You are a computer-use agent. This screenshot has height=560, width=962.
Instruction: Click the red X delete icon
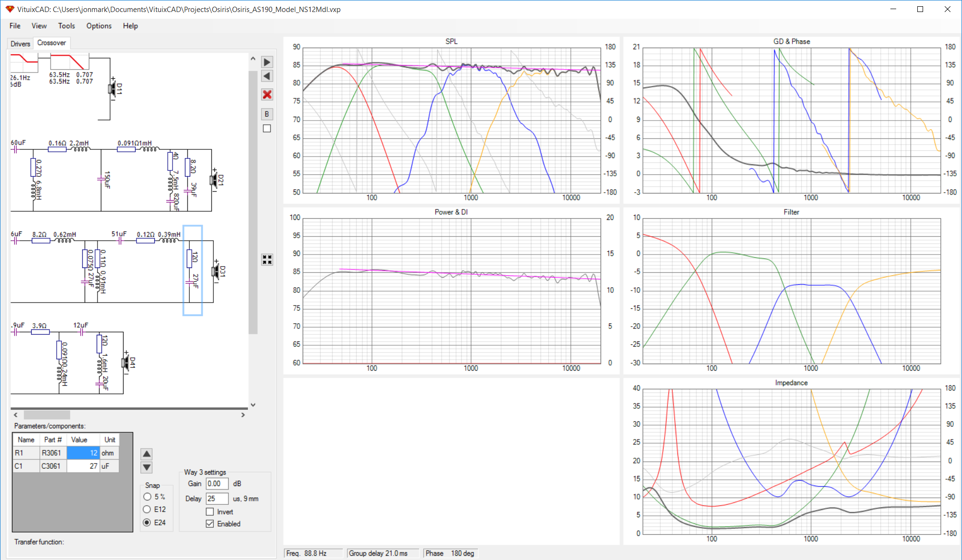tap(267, 95)
